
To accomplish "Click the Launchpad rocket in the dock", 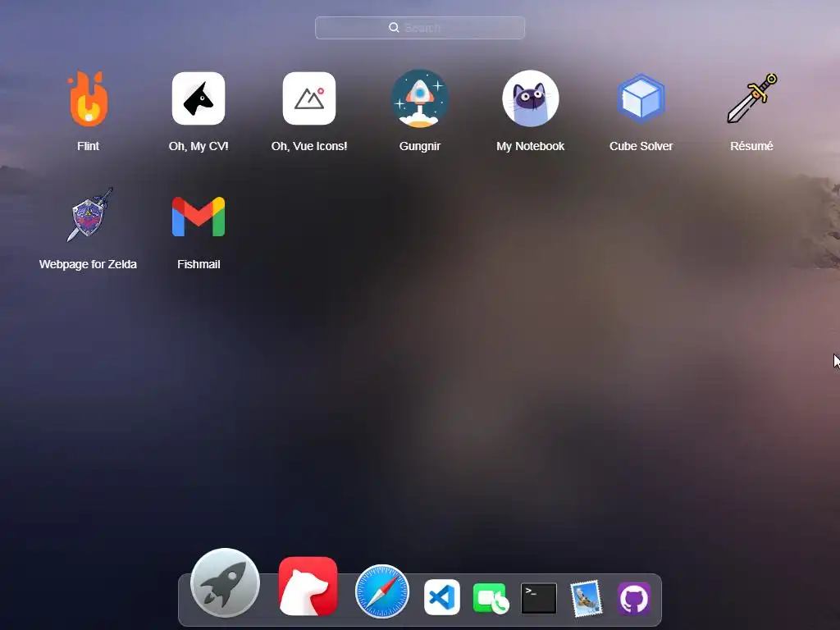I will tap(225, 583).
